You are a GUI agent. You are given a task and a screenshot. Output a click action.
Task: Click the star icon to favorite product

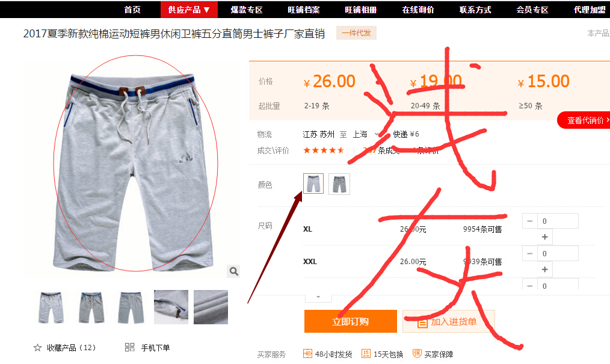click(x=37, y=348)
